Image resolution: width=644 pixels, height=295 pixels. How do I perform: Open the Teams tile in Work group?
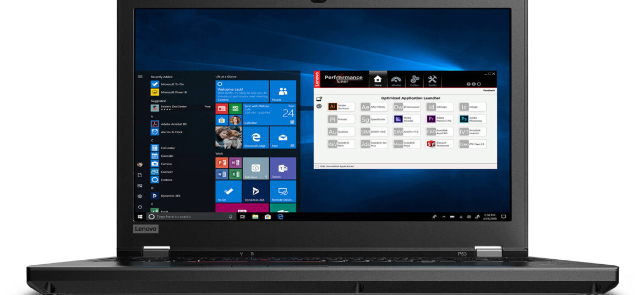(x=283, y=168)
